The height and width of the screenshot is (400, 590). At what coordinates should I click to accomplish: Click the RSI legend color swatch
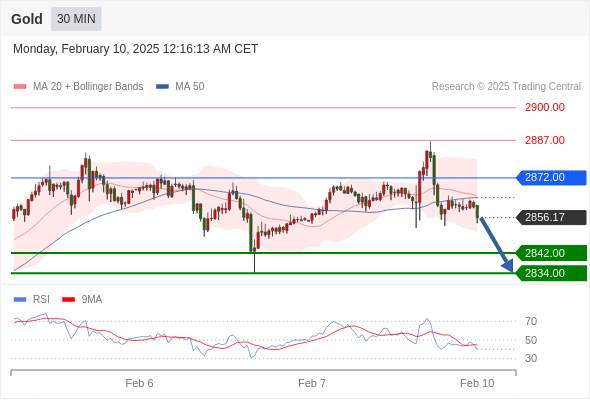coord(20,300)
